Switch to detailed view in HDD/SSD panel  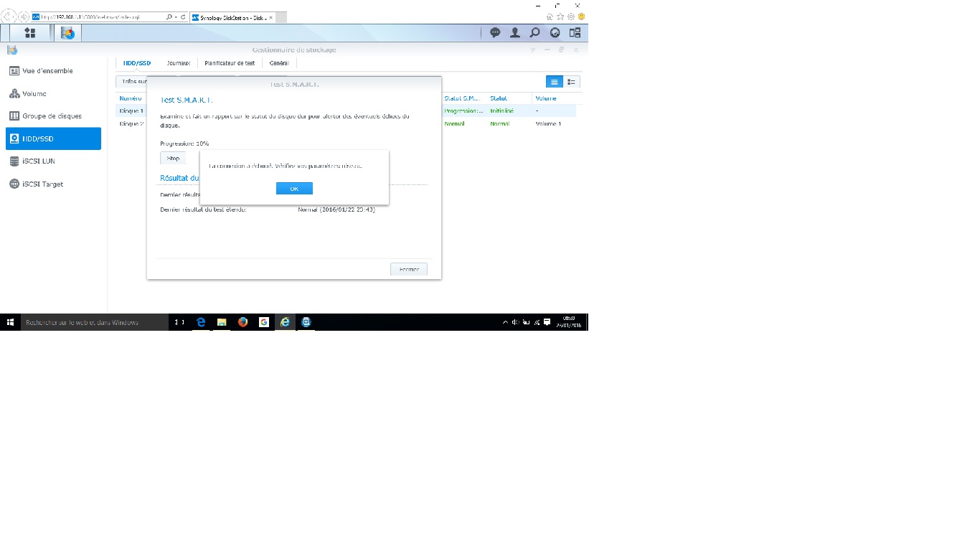pyautogui.click(x=572, y=82)
